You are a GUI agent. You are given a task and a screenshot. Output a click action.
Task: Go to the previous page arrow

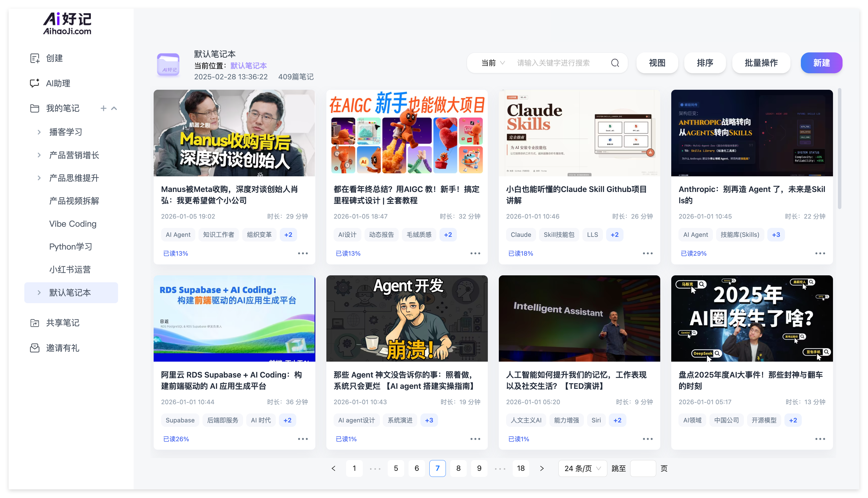[x=334, y=468]
